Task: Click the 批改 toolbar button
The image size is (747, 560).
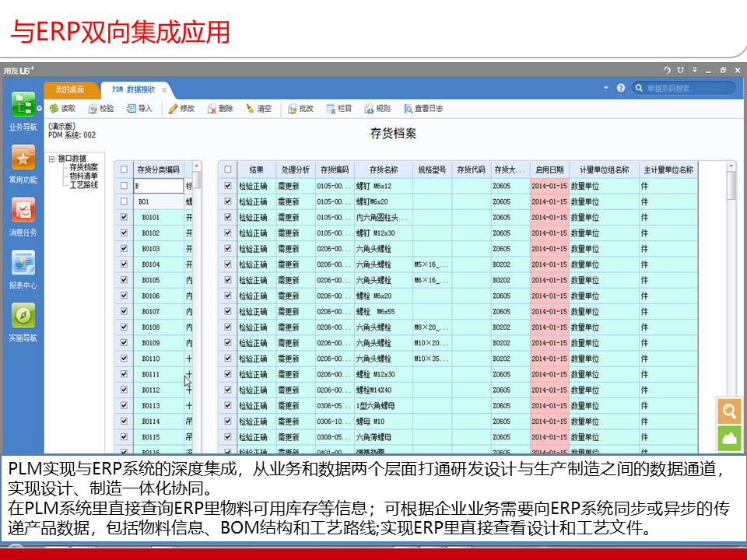Action: coord(300,109)
